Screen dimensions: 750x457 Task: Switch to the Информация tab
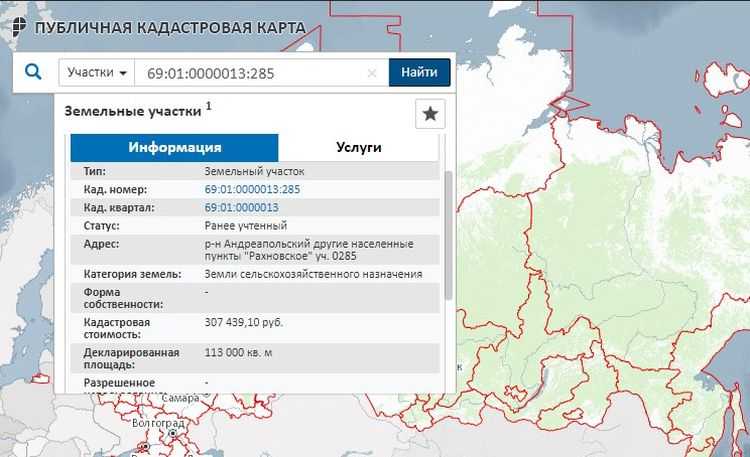174,147
